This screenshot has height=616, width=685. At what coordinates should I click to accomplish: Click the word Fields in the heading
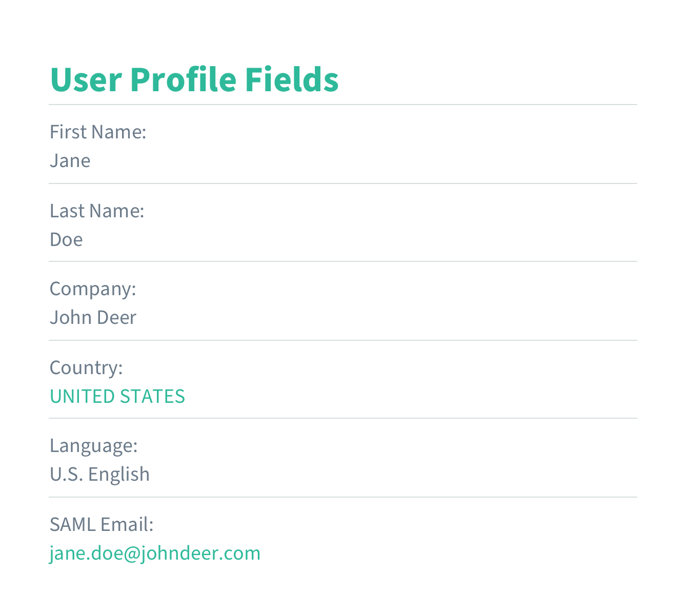click(x=292, y=79)
